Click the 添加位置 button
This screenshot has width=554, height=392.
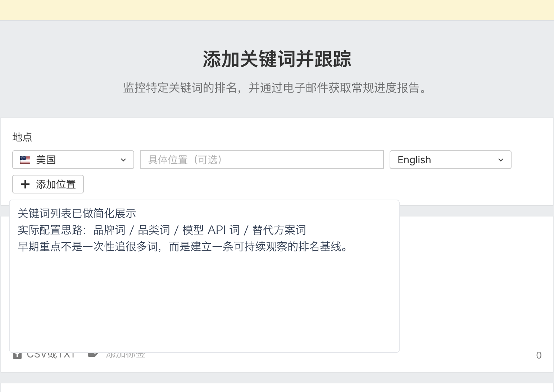coord(48,184)
